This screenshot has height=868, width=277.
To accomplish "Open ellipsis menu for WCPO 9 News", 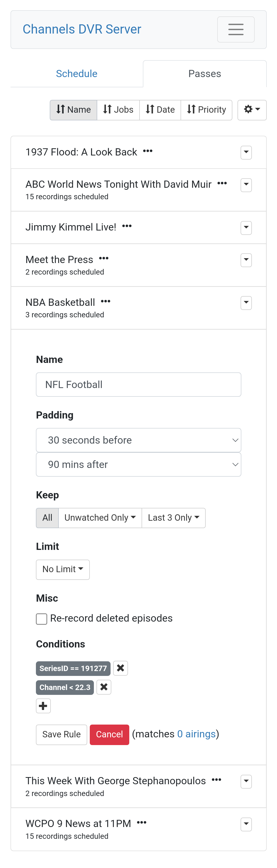I will click(142, 823).
